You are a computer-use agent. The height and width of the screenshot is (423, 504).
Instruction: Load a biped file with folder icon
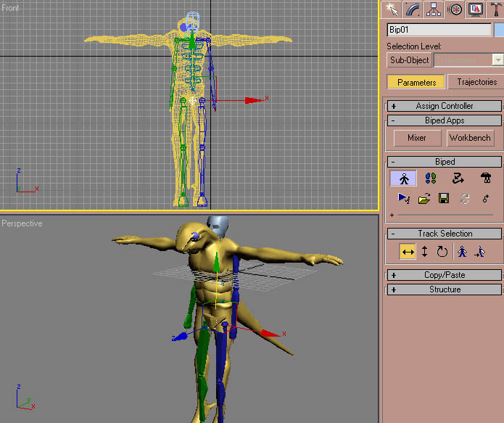coord(424,198)
